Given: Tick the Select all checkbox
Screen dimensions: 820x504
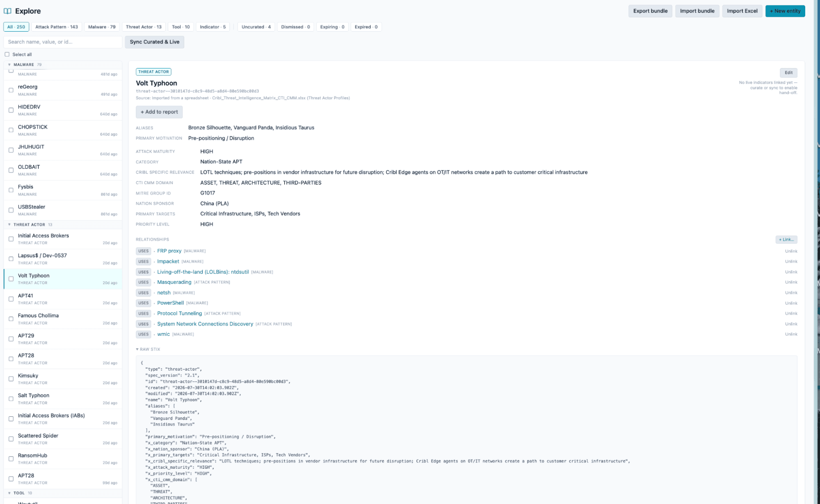Looking at the screenshot, I should (x=7, y=54).
